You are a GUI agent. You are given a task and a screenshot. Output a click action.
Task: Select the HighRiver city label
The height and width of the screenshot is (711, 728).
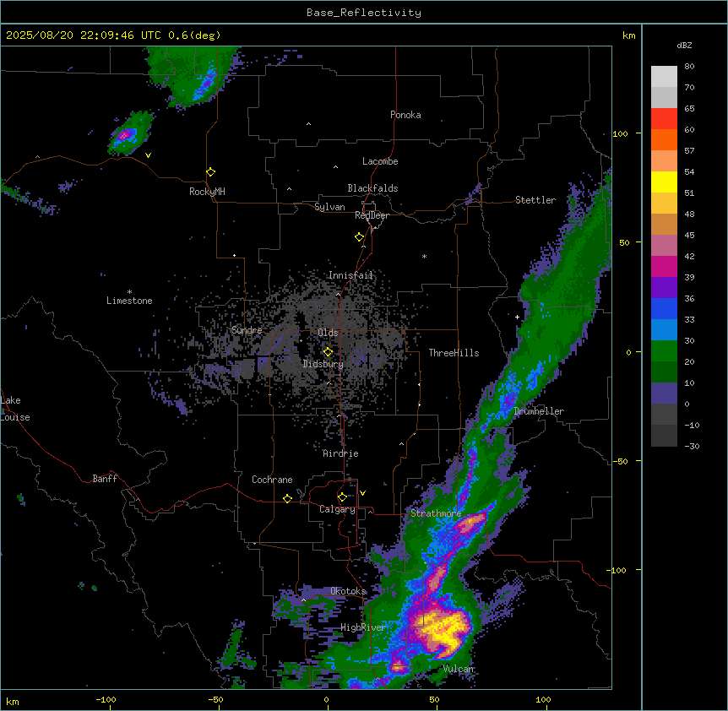point(363,627)
